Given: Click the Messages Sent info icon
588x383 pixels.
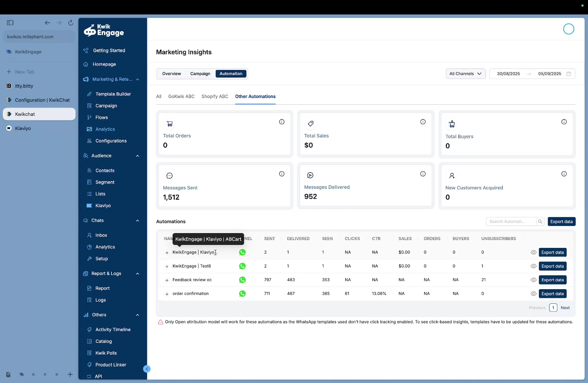Looking at the screenshot, I should pyautogui.click(x=282, y=174).
